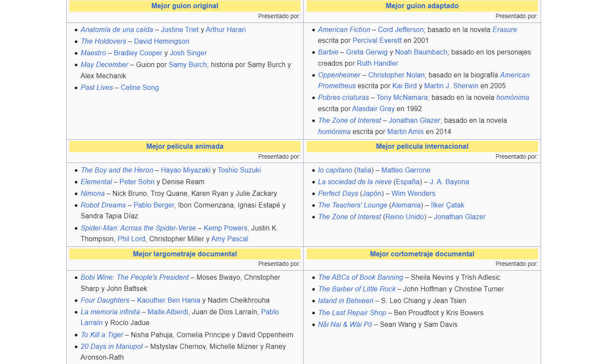The image size is (612, 364).
Task: Open The ABCs of Book Banning link
Action: point(361,278)
